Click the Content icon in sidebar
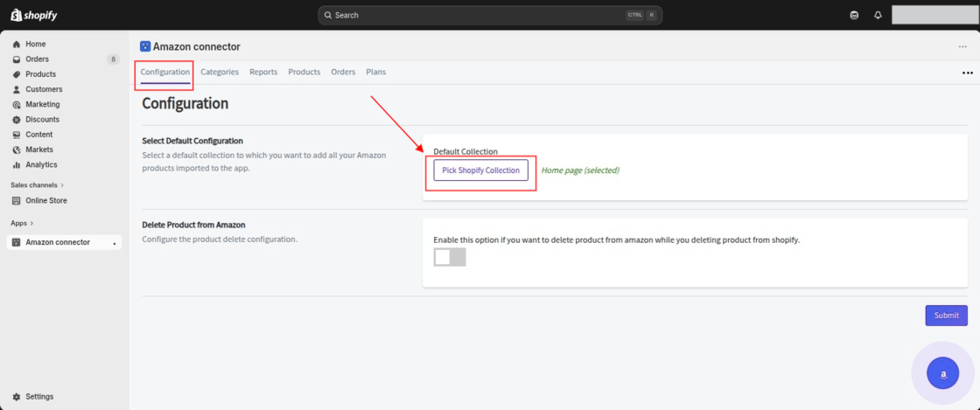Viewport: 980px width, 410px height. (17, 134)
